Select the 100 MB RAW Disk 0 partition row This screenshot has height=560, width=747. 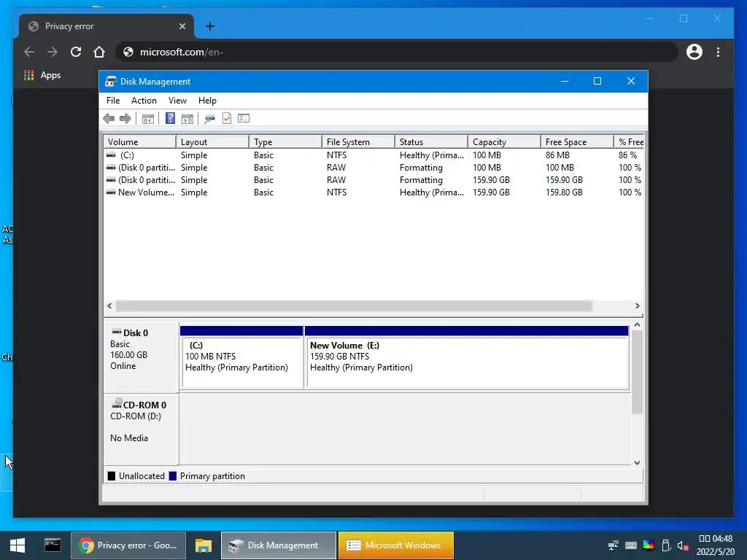(373, 168)
